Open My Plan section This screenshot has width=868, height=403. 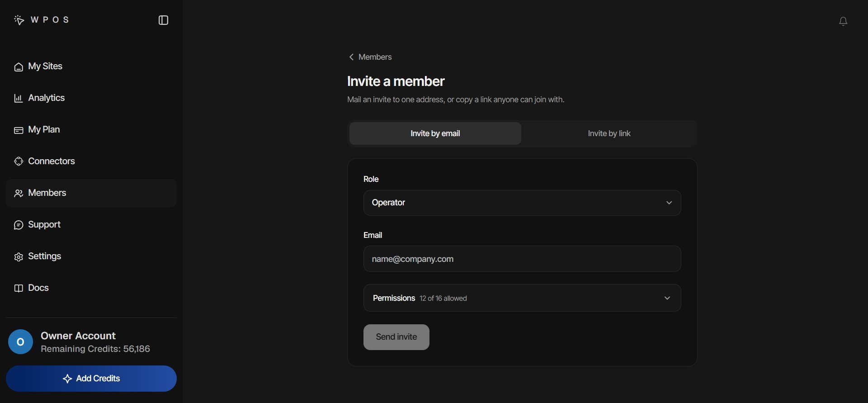(x=91, y=130)
